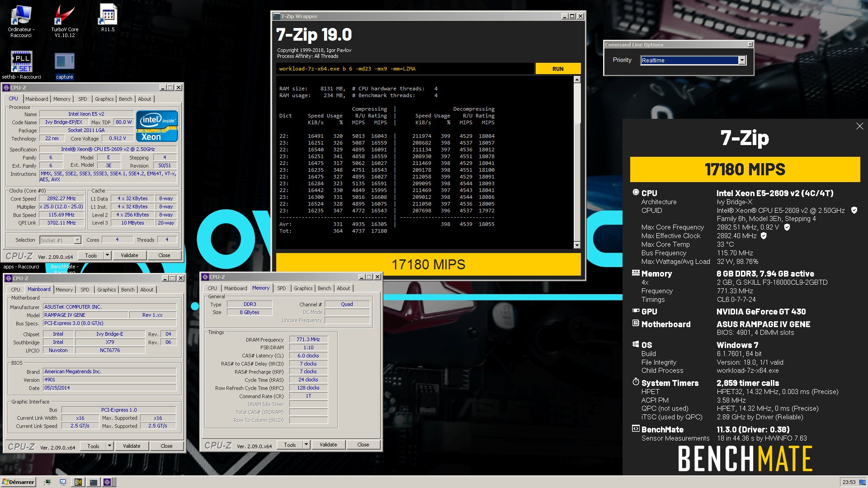Click the Motherboard icon in BenchMate panel
The image size is (868, 488).
(x=636, y=324)
